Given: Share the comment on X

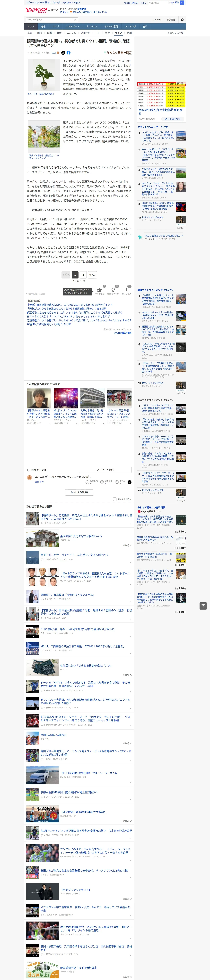Looking at the screenshot, I should [x=129, y=482].
